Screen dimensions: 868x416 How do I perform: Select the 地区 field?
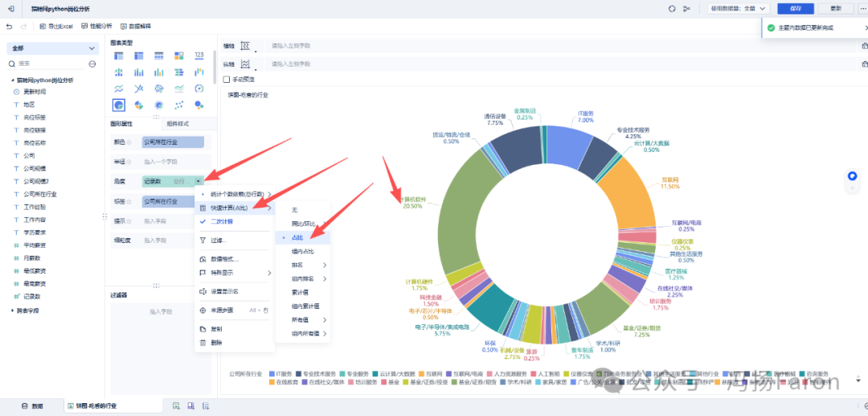(x=30, y=105)
